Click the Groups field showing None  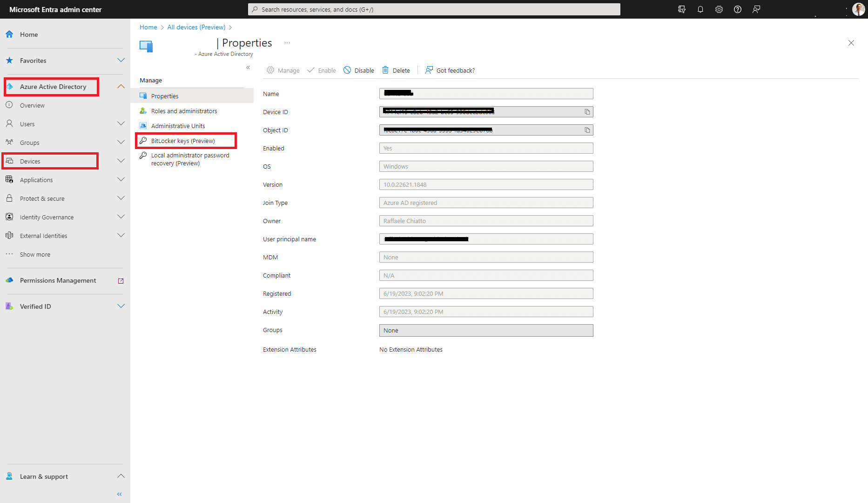pos(486,330)
